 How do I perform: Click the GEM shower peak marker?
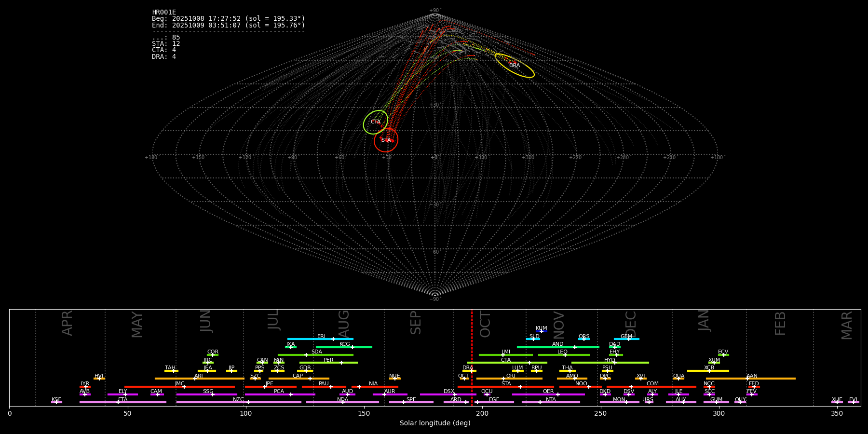pos(628,339)
